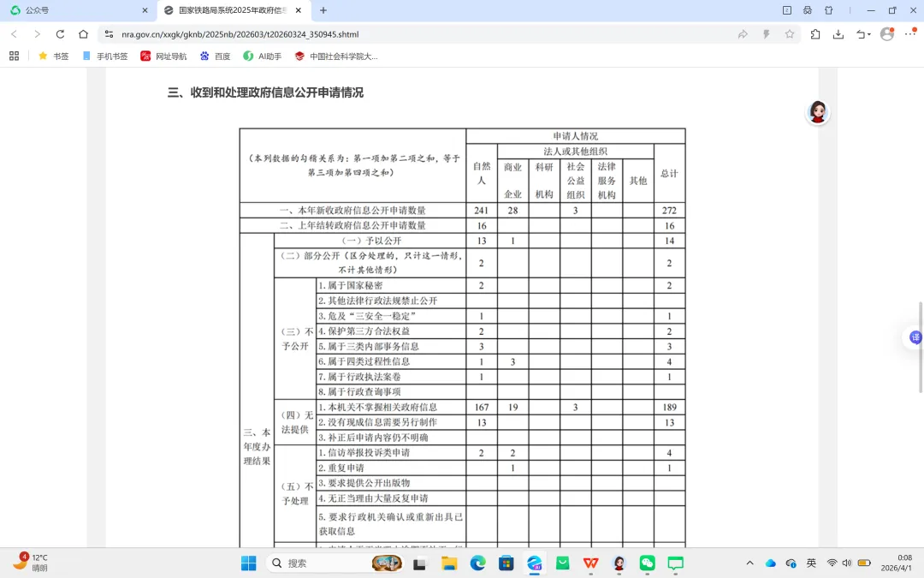Open incognito mode icon
Viewport: 924px width, 578px height.
pos(808,10)
